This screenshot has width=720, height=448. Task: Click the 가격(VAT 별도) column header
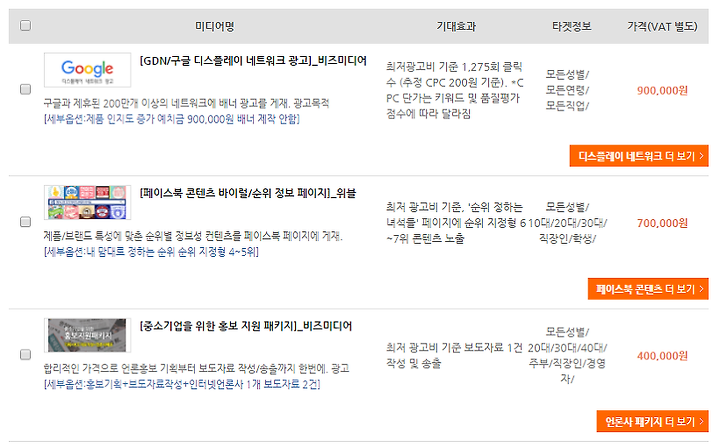point(662,26)
